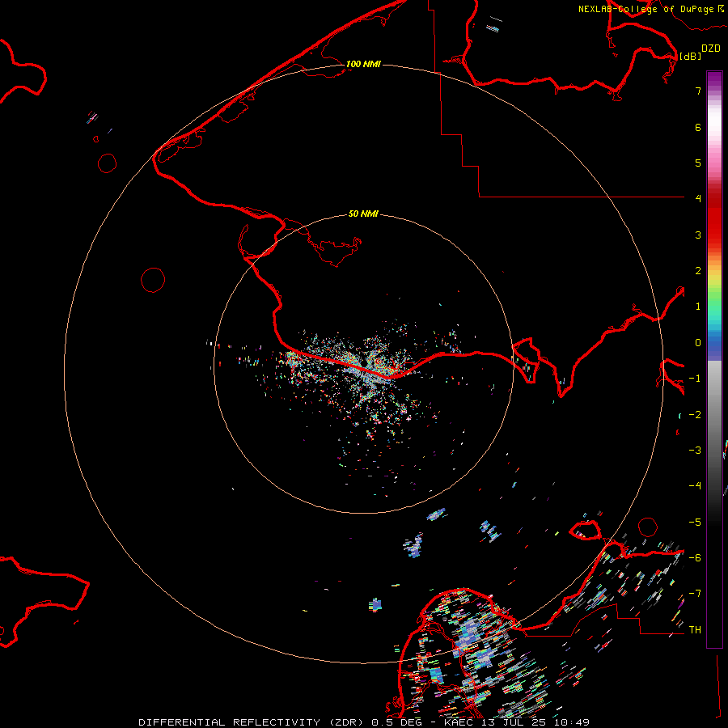Screen dimensions: 728x728
Task: Click the -3 tick label on the color scale
Action: 695,451
